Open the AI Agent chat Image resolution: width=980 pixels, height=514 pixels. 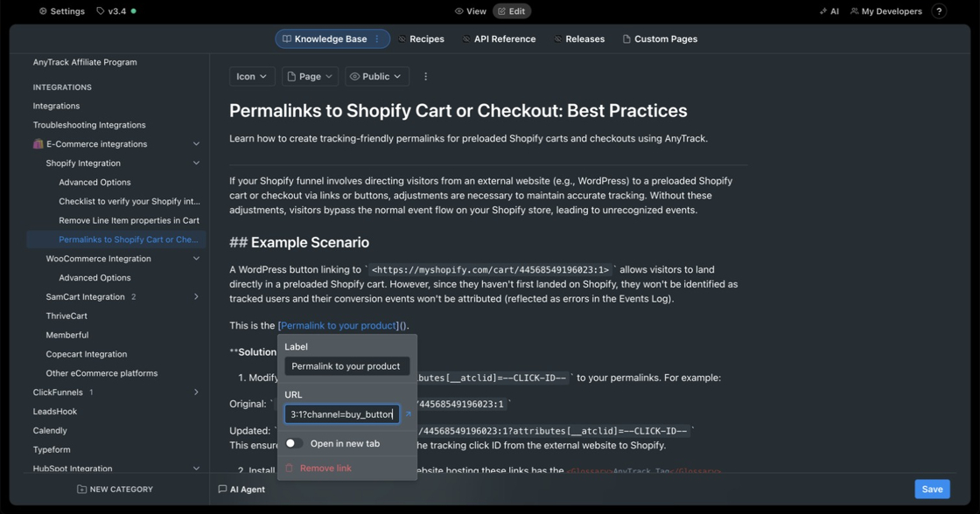point(241,490)
